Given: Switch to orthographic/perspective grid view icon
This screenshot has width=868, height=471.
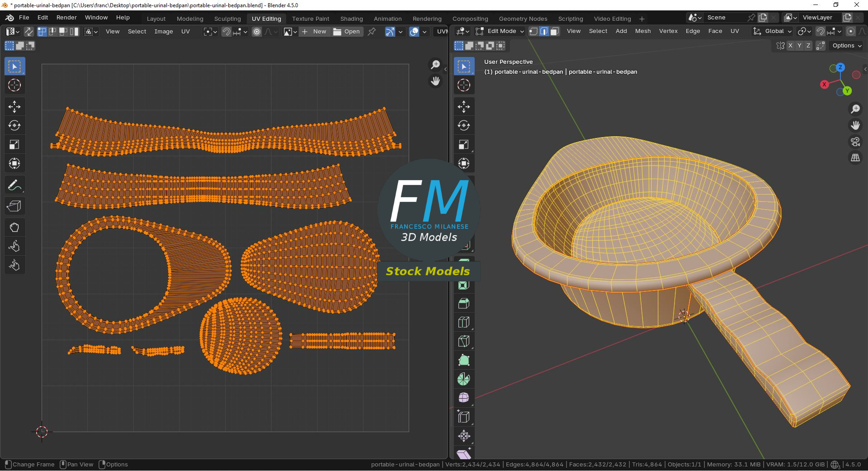Looking at the screenshot, I should tap(855, 158).
